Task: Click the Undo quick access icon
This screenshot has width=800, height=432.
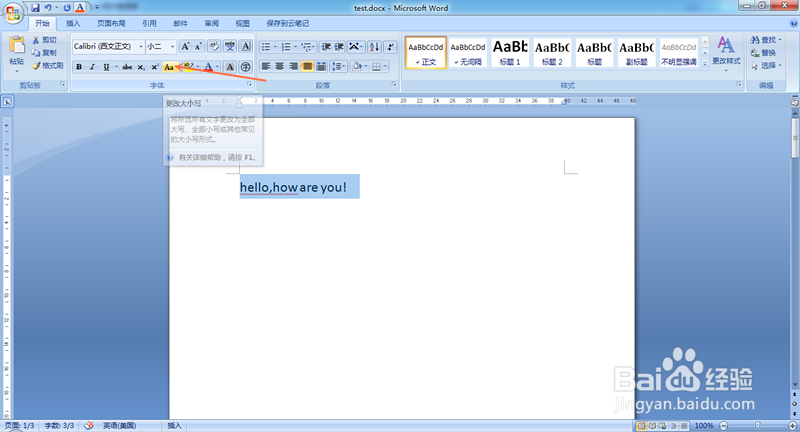Action: coord(48,8)
